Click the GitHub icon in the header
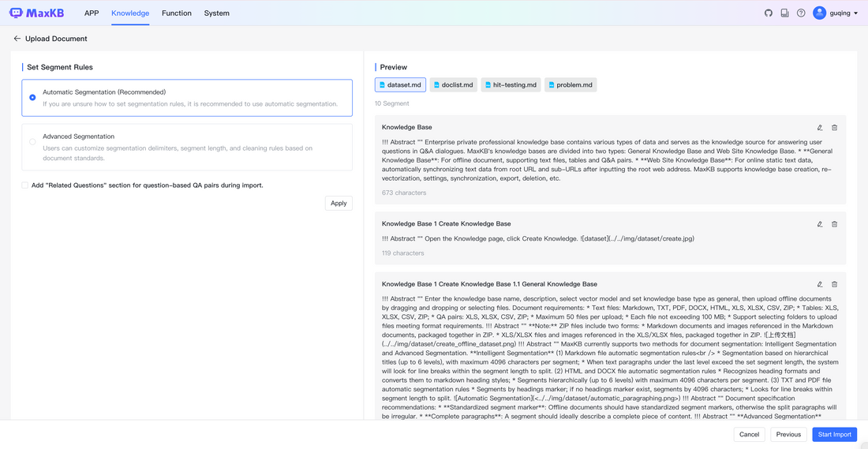This screenshot has width=868, height=449. (x=769, y=13)
